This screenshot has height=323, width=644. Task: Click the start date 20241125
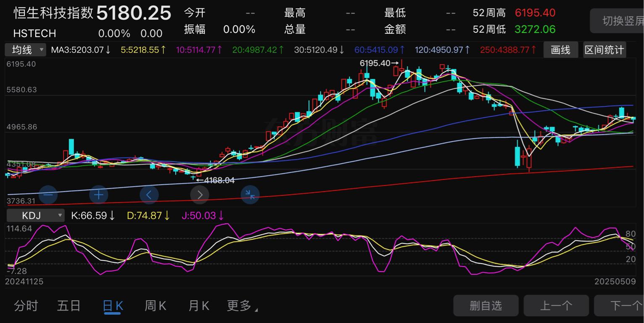coord(24,281)
